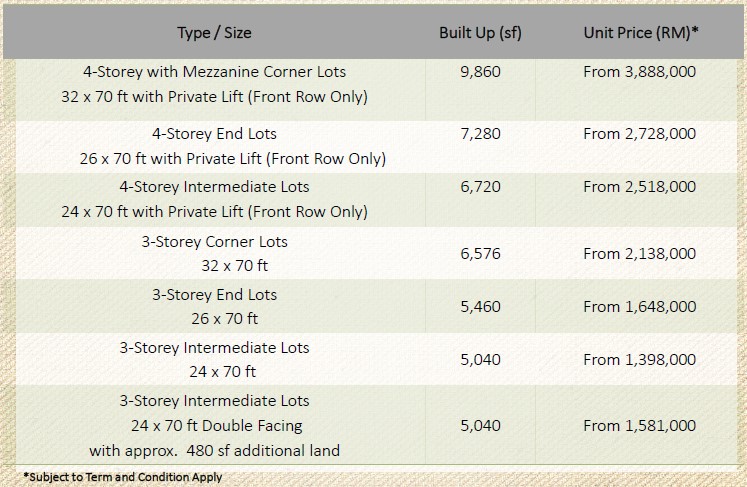Click the From 2,518,000 price
Screen dimensions: 747x487
pos(639,187)
